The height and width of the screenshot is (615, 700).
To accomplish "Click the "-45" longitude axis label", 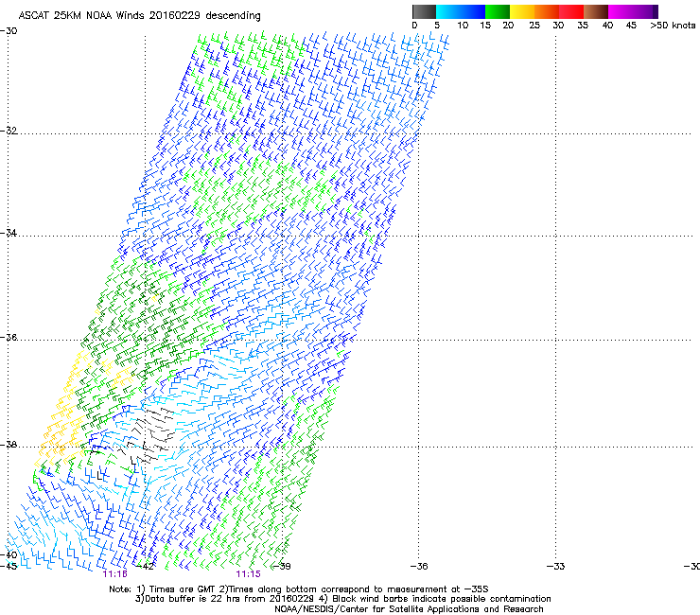I will (9, 567).
